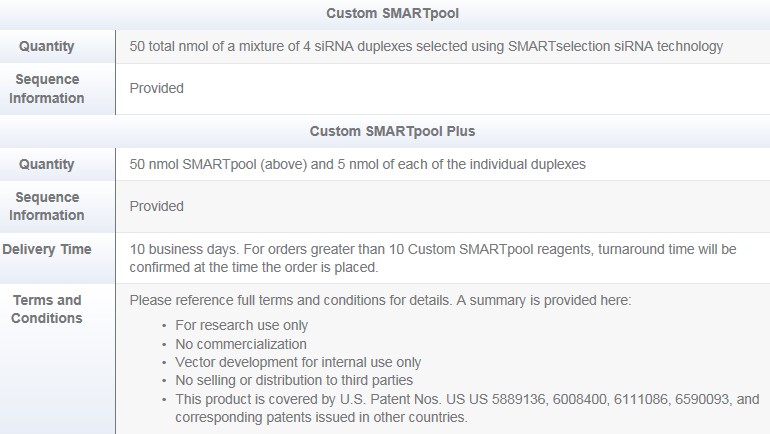This screenshot has width=770, height=434.
Task: Click the No commercialization bullet
Action: (x=240, y=344)
